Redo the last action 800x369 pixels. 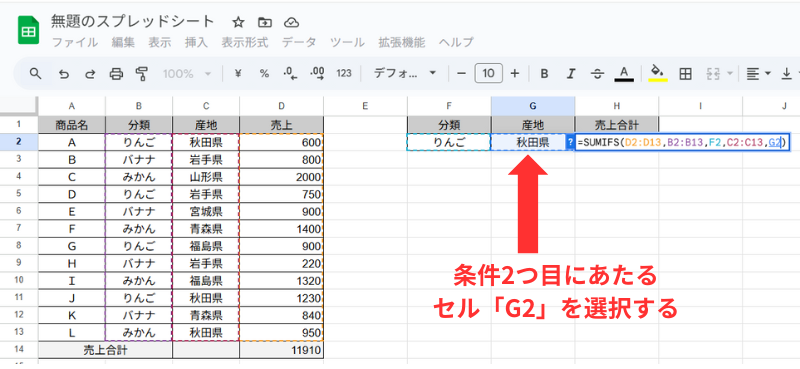[x=90, y=73]
